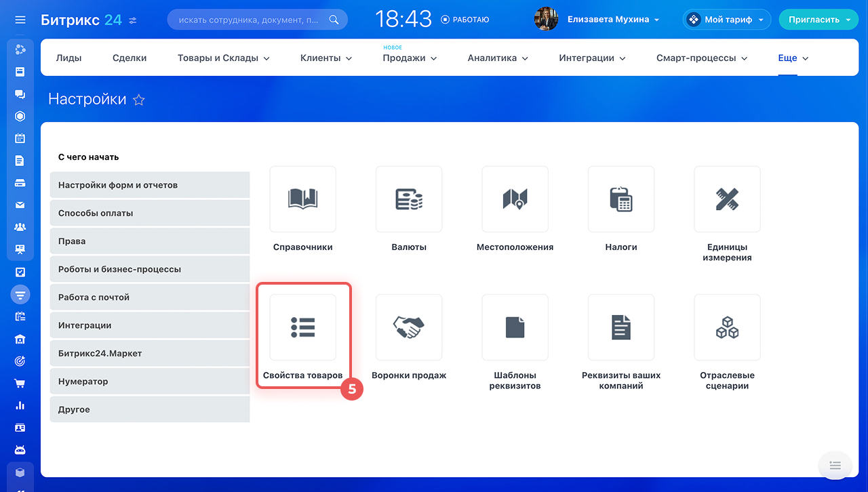Select the Другое section
The height and width of the screenshot is (492, 868).
pos(150,410)
